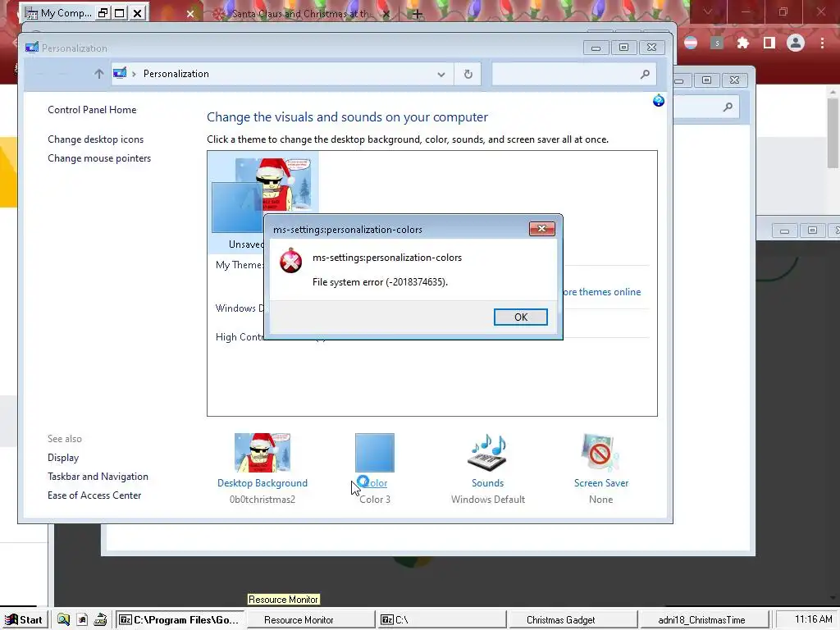The width and height of the screenshot is (840, 630).
Task: Open the help ornament icon in Personalization
Action: point(659,100)
